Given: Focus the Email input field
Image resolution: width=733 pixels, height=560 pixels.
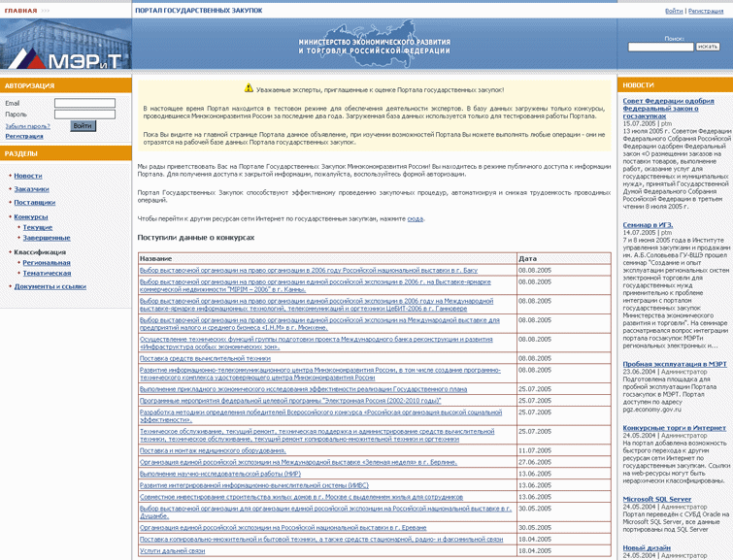Looking at the screenshot, I should 83,103.
